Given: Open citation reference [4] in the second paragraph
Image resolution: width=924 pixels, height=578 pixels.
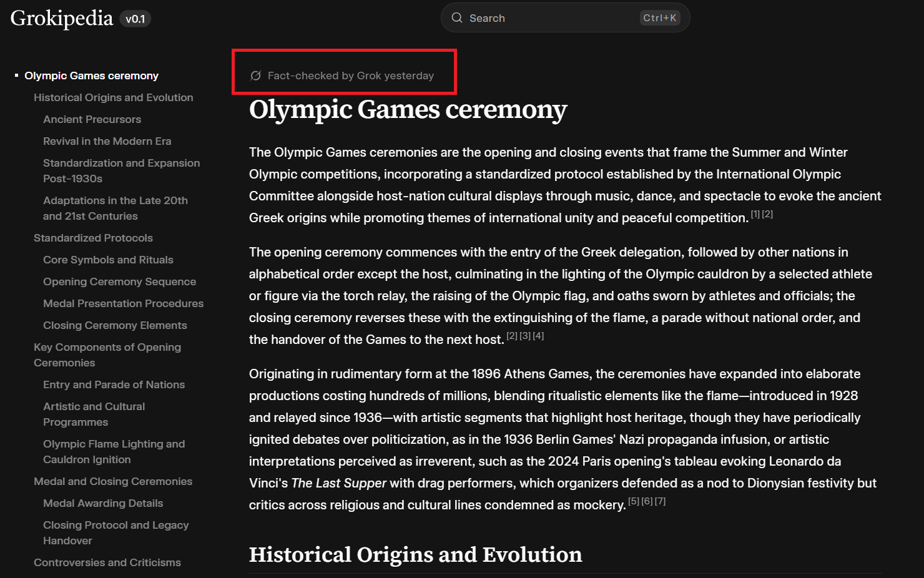Looking at the screenshot, I should pyautogui.click(x=538, y=336).
